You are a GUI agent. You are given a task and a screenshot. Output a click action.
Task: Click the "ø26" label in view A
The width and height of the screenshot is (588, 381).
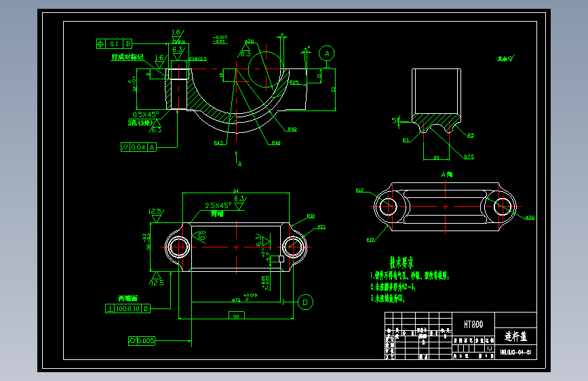click(530, 218)
